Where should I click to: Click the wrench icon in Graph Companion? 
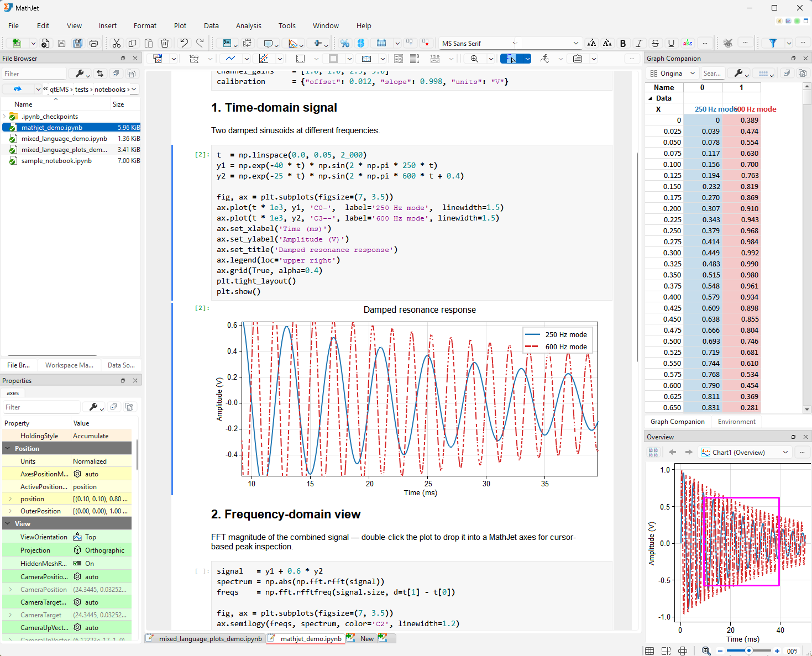click(738, 74)
